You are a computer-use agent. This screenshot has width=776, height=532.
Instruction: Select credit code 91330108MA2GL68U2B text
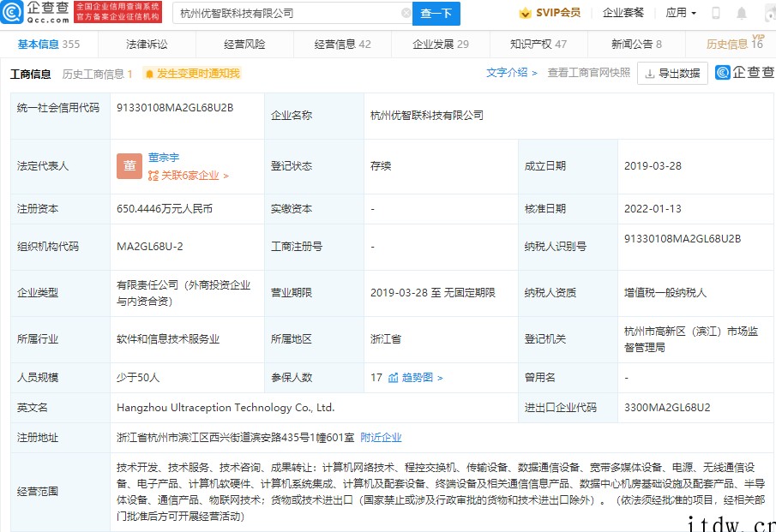coord(175,108)
